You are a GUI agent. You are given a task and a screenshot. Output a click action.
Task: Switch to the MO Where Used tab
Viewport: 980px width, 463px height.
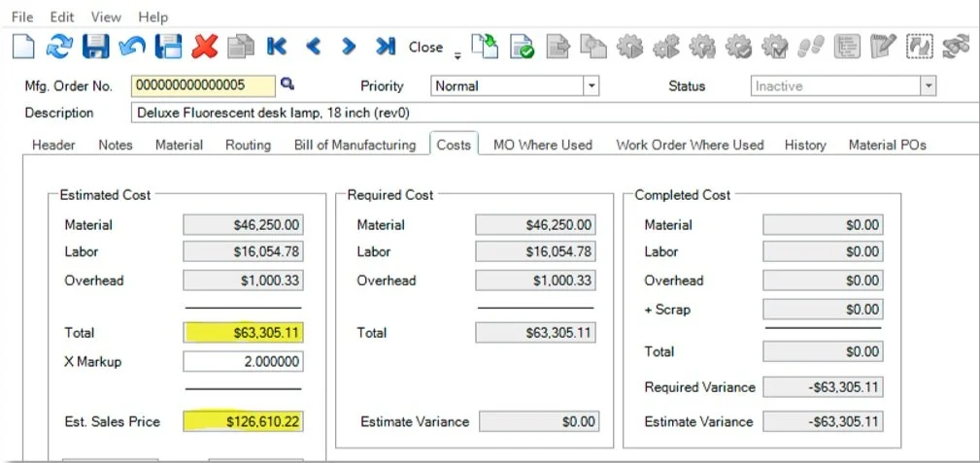(543, 145)
